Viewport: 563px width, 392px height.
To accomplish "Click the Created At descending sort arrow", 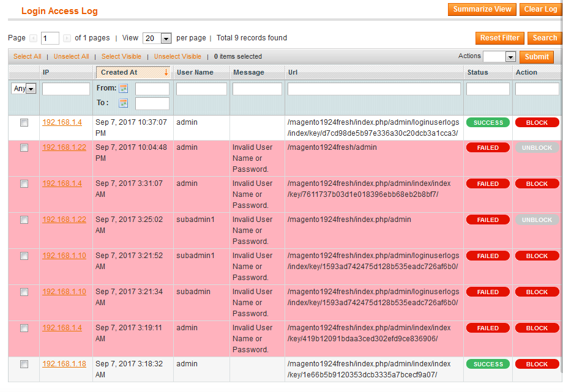I will (x=166, y=72).
